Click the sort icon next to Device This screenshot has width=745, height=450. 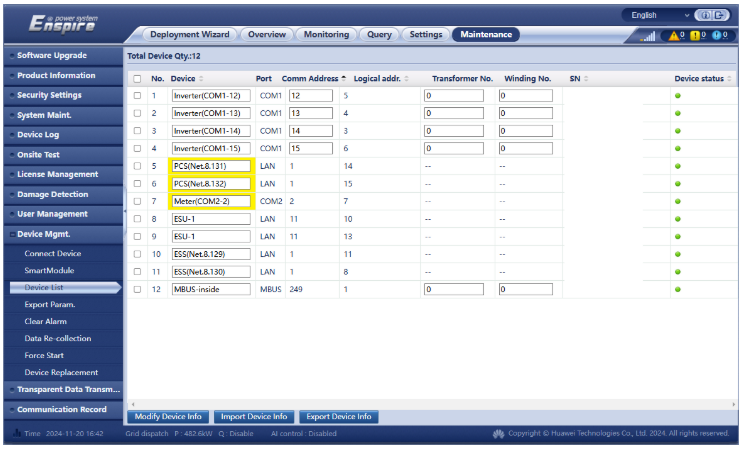(201, 78)
